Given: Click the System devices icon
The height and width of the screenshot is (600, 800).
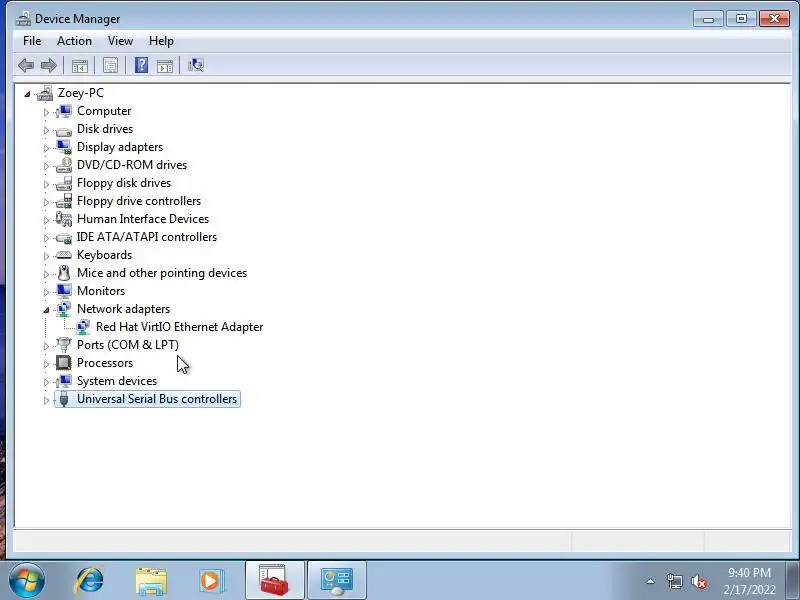Looking at the screenshot, I should pos(64,381).
